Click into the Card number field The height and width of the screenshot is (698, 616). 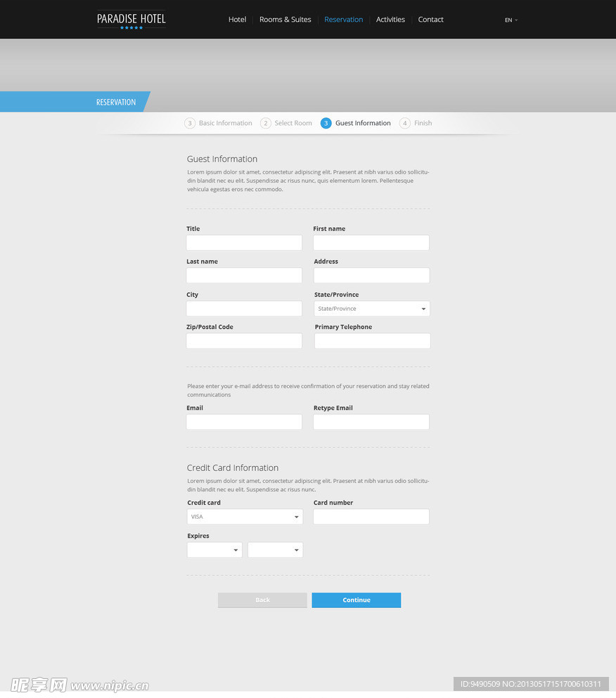371,517
